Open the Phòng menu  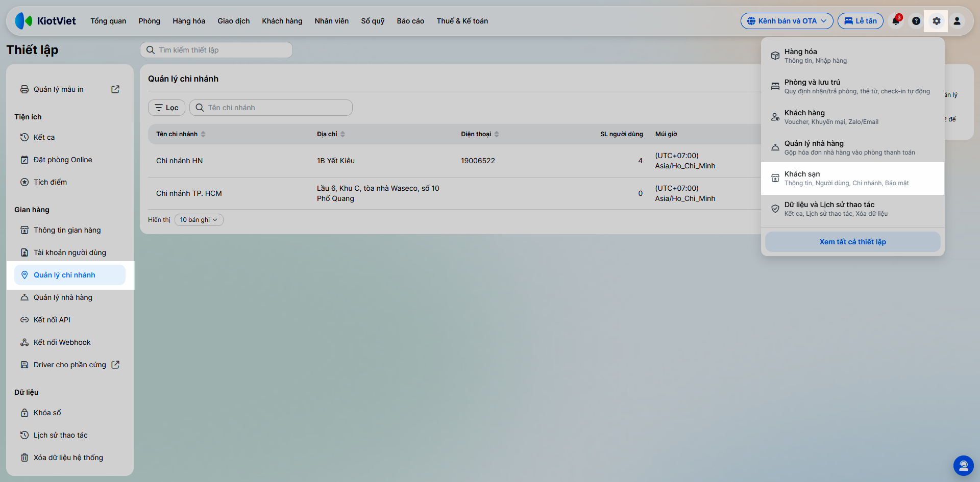[x=150, y=21]
